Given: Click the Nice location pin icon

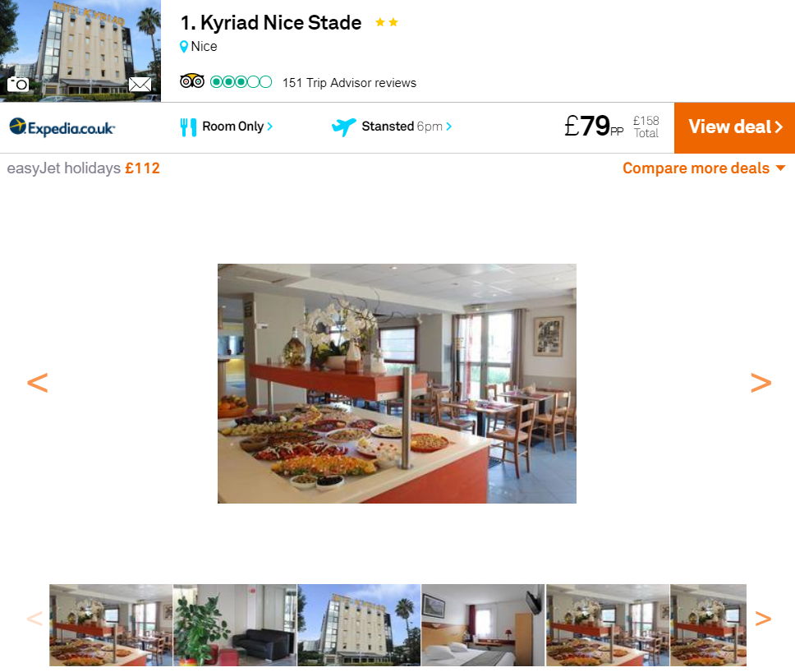Looking at the screenshot, I should (x=184, y=47).
